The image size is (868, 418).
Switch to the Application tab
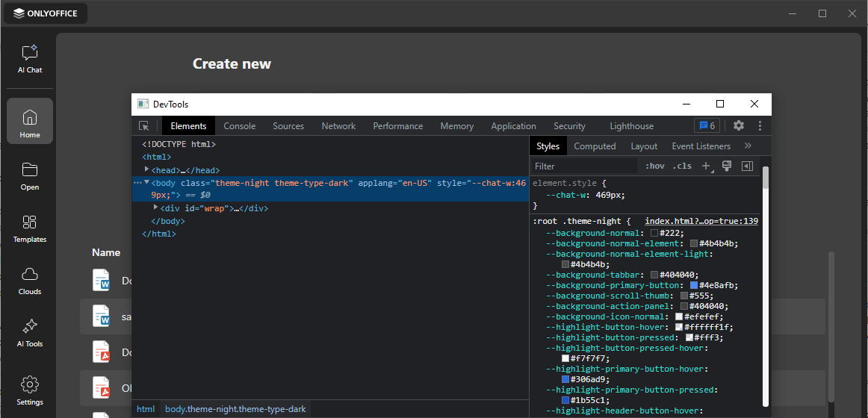coord(513,126)
